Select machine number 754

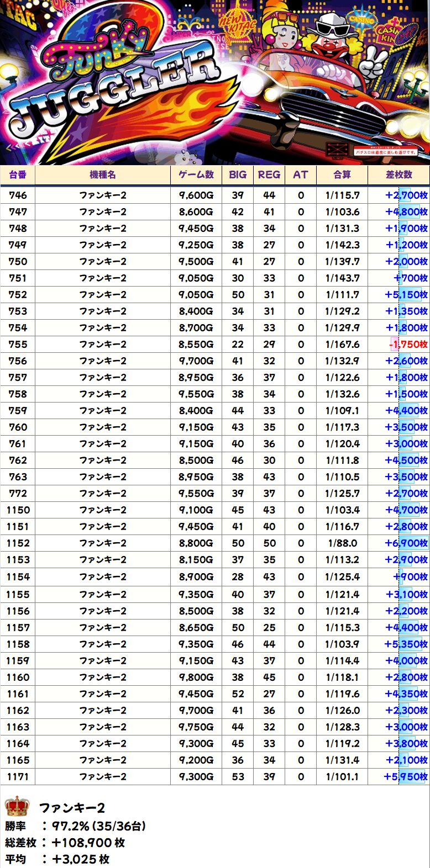tap(18, 327)
